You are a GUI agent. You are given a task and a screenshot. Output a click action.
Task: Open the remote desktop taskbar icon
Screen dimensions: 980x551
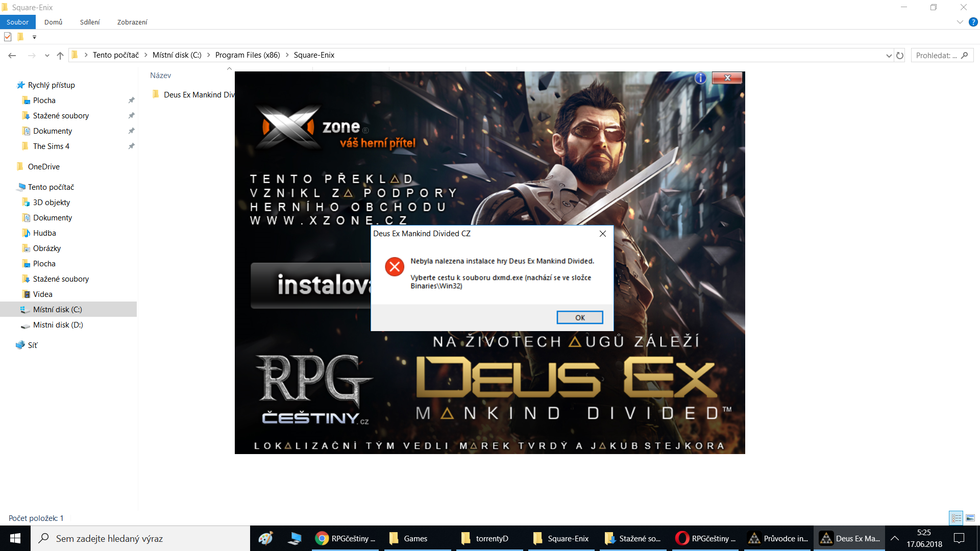pos(295,538)
